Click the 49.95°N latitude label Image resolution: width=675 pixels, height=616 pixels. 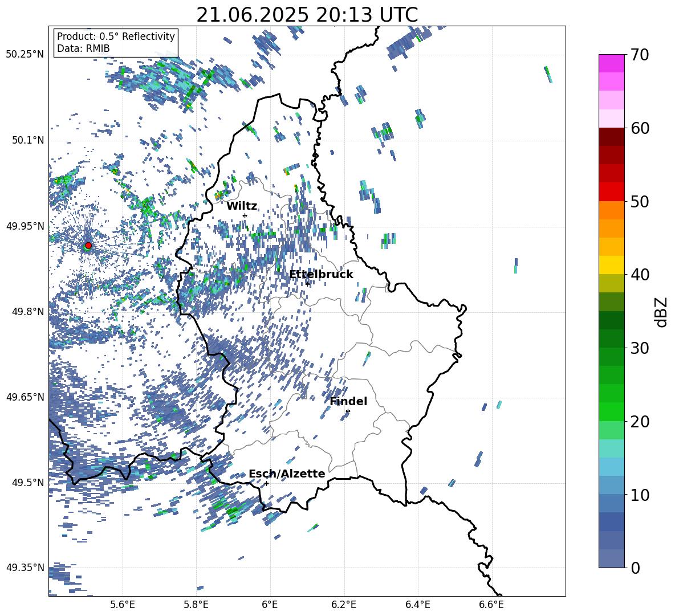point(25,226)
